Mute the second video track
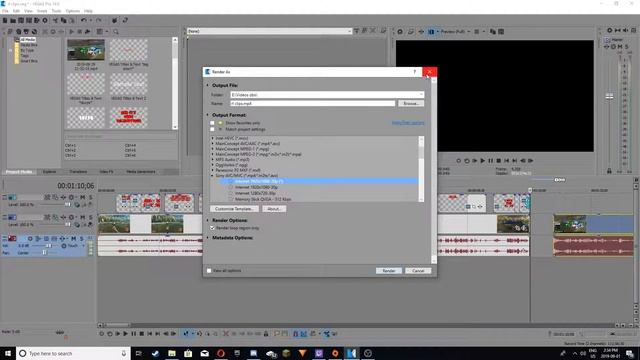 point(82,218)
